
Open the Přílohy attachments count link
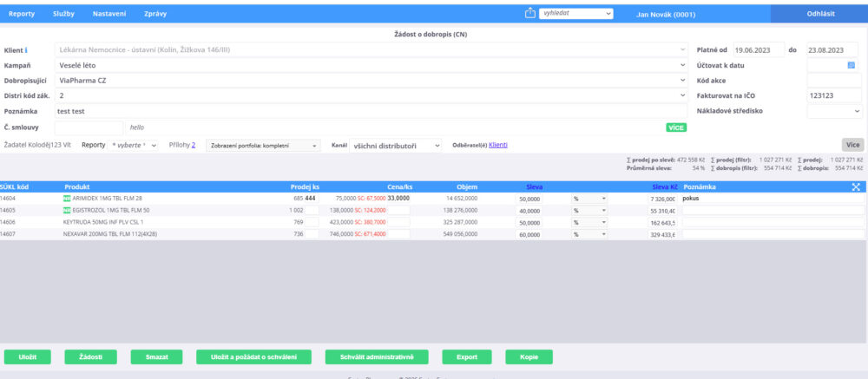193,145
